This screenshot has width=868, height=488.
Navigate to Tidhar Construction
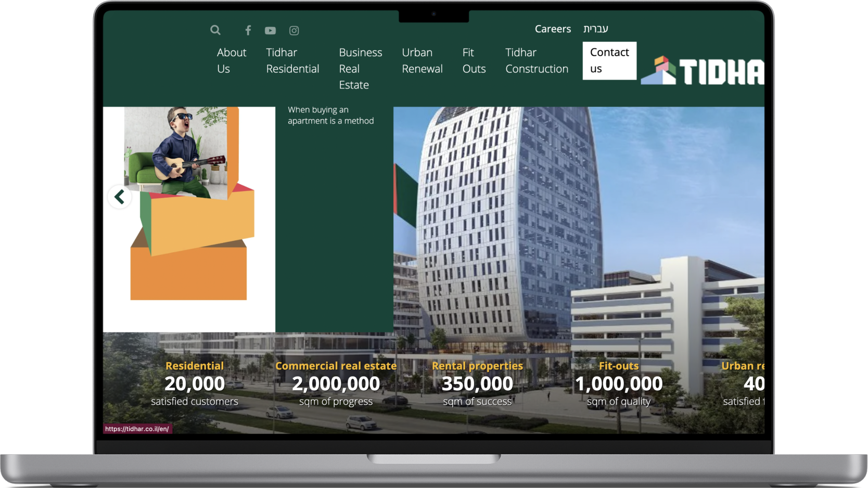click(x=537, y=60)
